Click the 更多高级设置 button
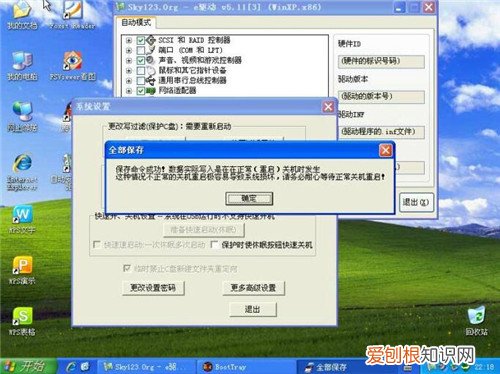Viewport: 500px width, 374px height. click(253, 288)
